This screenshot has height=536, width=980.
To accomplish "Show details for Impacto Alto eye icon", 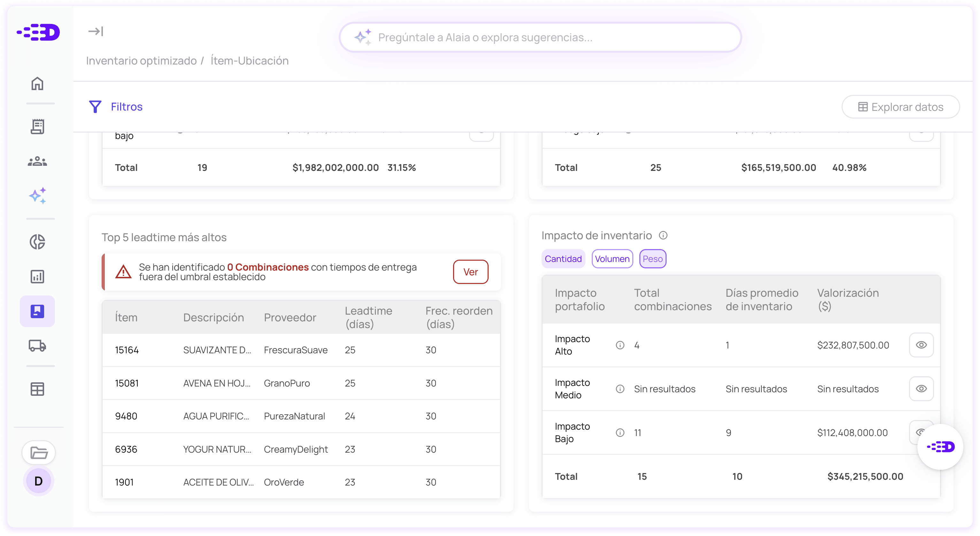I will 921,345.
